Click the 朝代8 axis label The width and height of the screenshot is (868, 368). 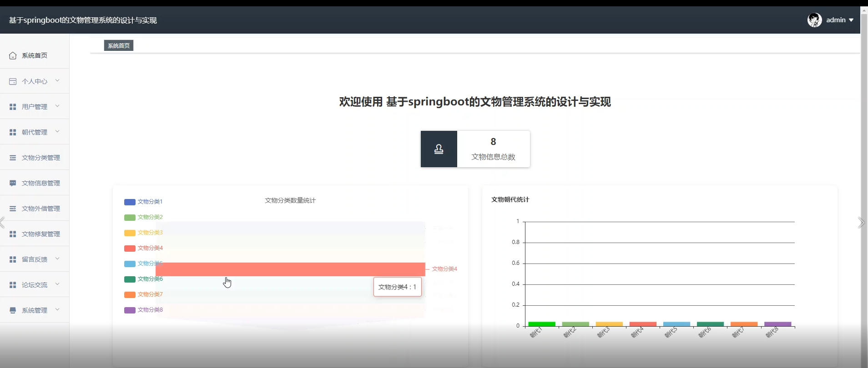pyautogui.click(x=772, y=333)
